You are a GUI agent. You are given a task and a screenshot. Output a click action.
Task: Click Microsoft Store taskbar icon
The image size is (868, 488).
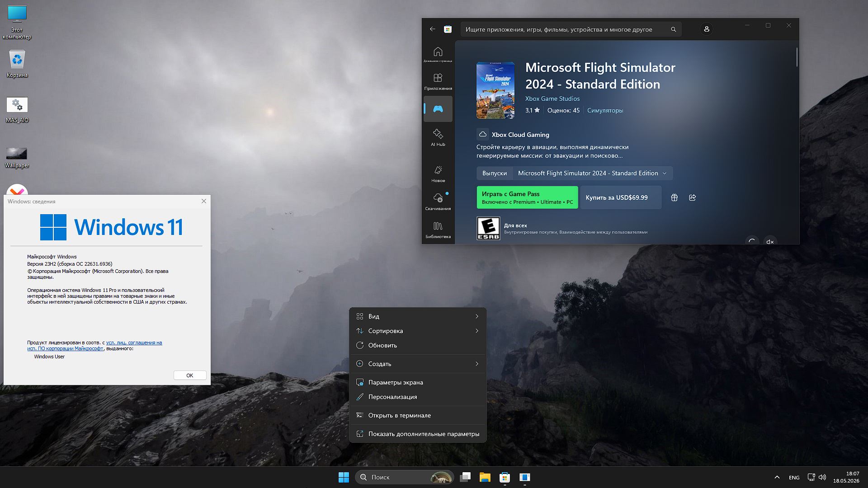(x=505, y=477)
